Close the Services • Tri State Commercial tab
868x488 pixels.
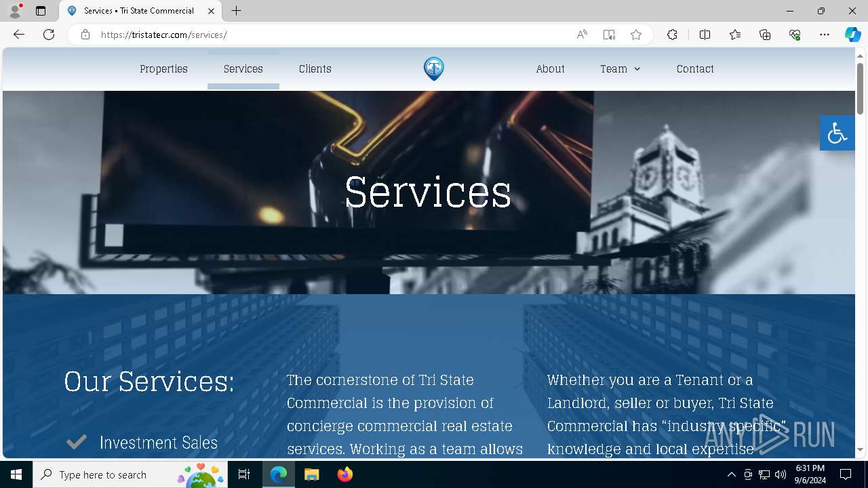(x=211, y=11)
